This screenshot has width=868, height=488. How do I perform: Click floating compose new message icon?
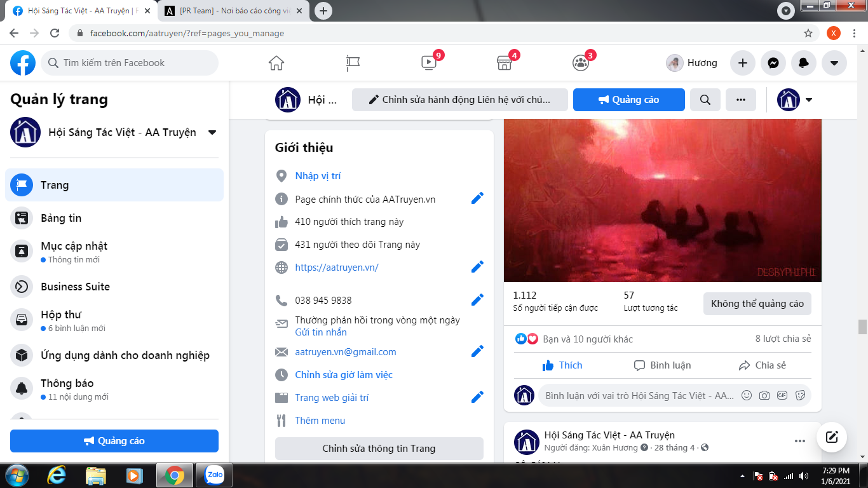point(832,437)
